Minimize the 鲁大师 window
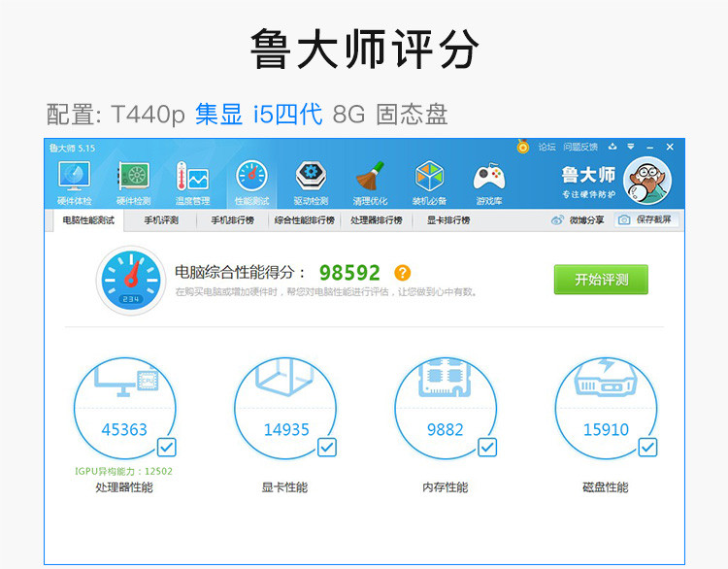The image size is (728, 569). click(x=650, y=148)
